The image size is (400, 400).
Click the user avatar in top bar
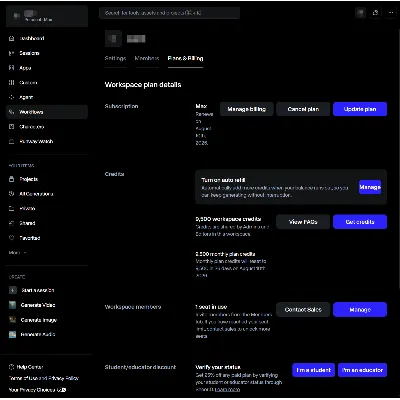[360, 13]
